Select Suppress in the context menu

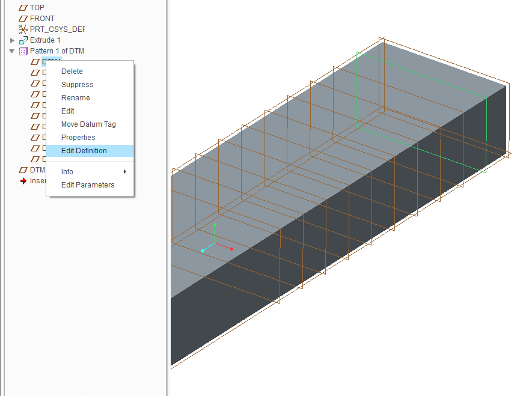click(77, 85)
